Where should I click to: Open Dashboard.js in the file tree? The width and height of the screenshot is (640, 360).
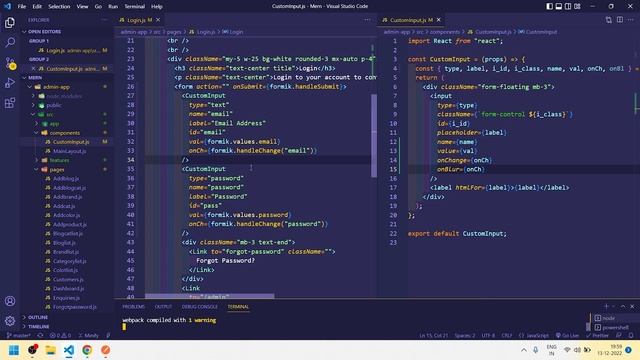(x=68, y=289)
